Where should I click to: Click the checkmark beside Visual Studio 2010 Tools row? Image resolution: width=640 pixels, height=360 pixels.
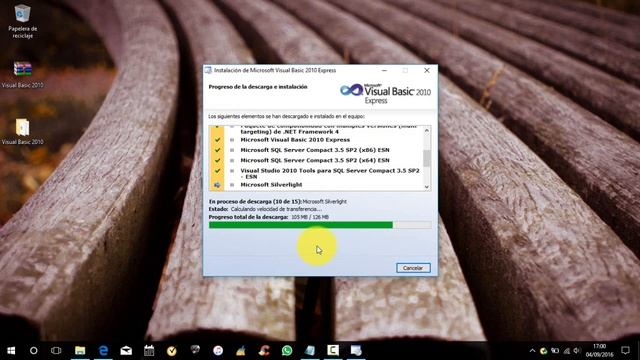pos(217,171)
